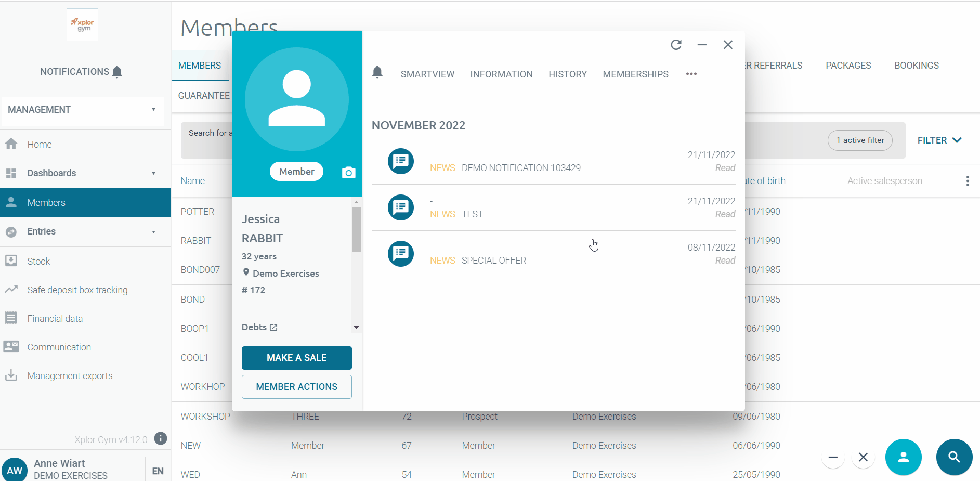Screen dimensions: 980x481
Task: Select the WED row in members table
Action: pyautogui.click(x=576, y=473)
